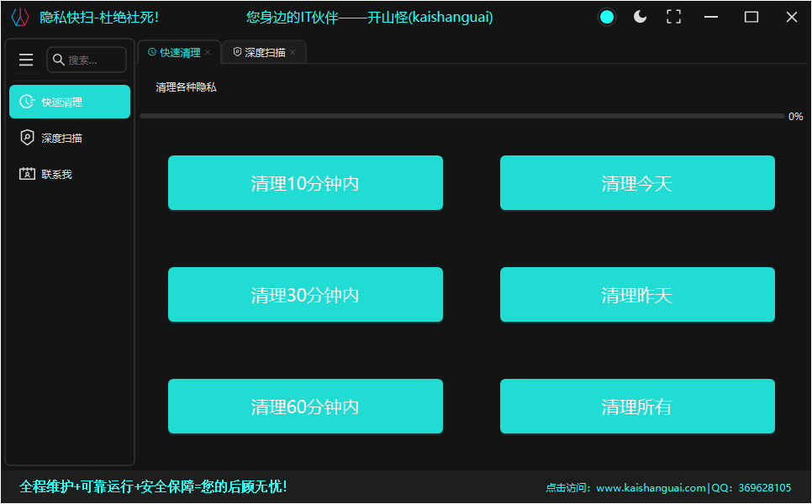Close the application window

coord(791,17)
